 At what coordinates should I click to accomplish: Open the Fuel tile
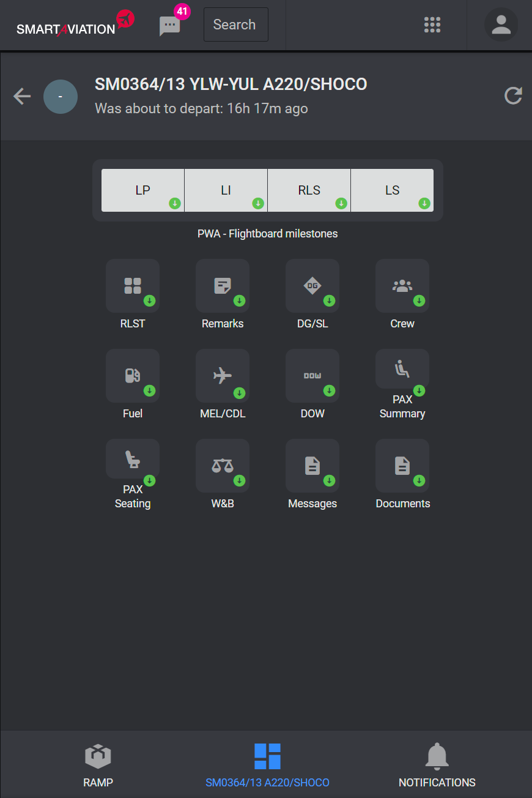click(133, 376)
